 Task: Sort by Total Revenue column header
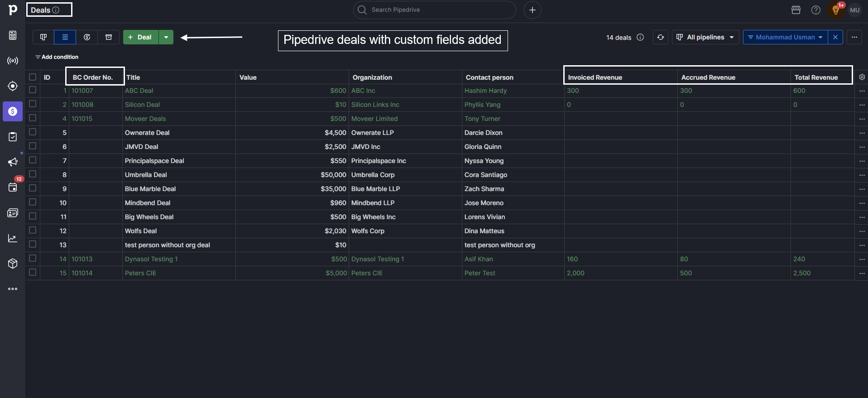pyautogui.click(x=816, y=77)
